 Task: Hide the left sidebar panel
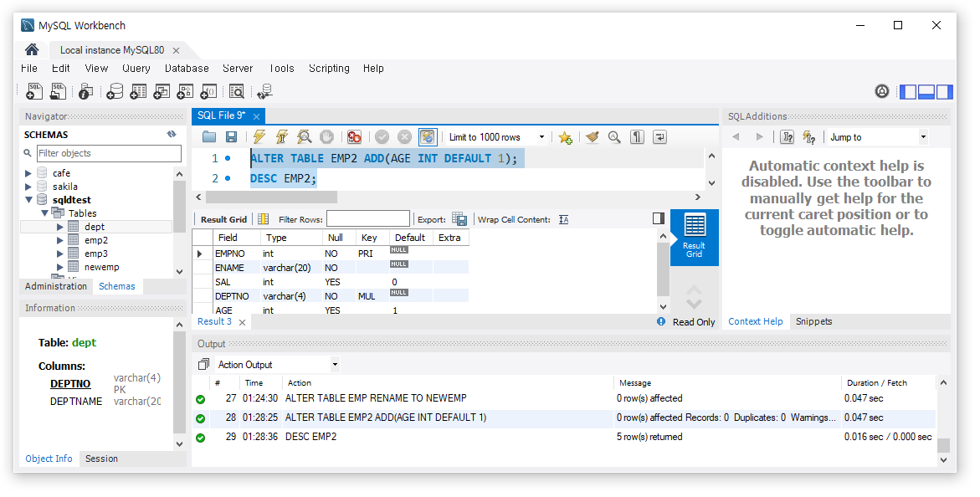(x=907, y=92)
